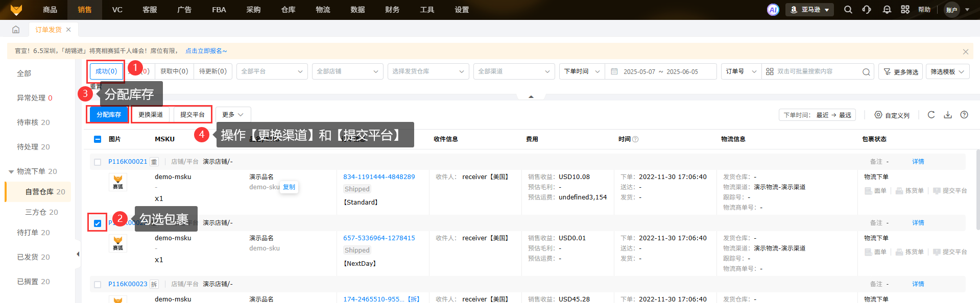
Task: Open the 订单号 search type dropdown
Action: pyautogui.click(x=741, y=71)
